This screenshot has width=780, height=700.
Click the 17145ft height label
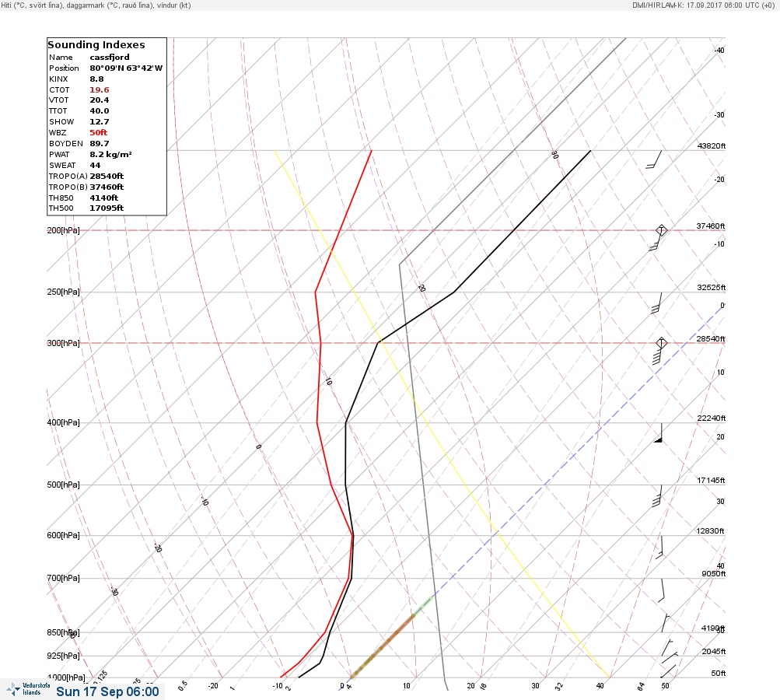click(x=711, y=480)
